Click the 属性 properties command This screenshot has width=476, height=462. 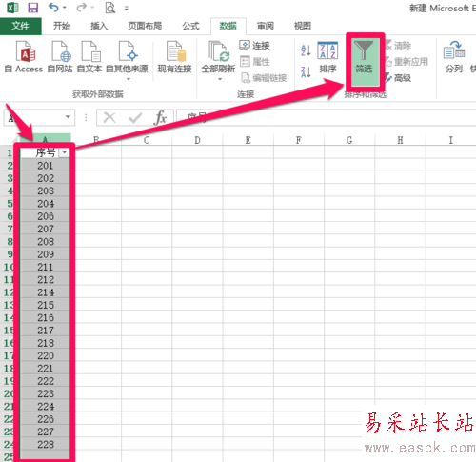255,62
